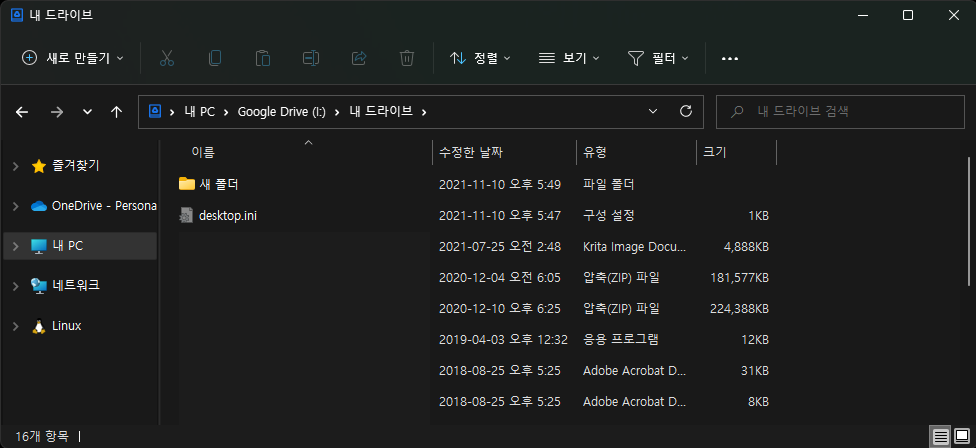Viewport: 976px width, 448px height.
Task: Select 네트워크 in navigation pane
Action: (x=75, y=286)
